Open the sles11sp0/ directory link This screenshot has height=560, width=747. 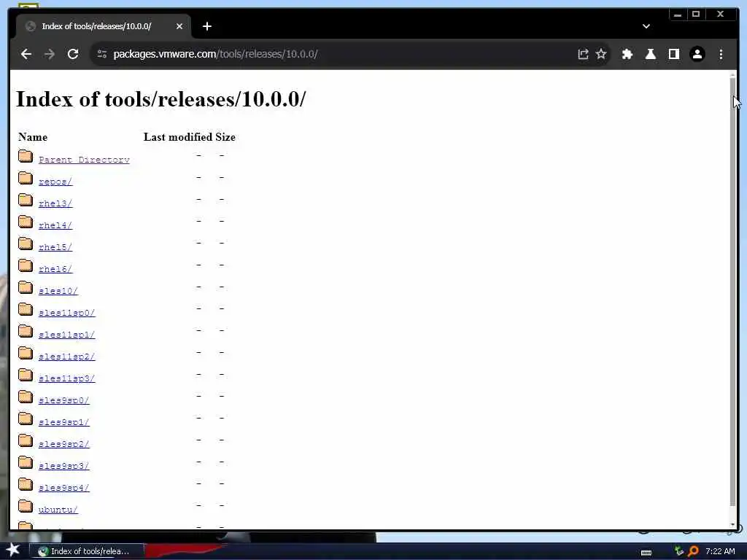coord(66,313)
